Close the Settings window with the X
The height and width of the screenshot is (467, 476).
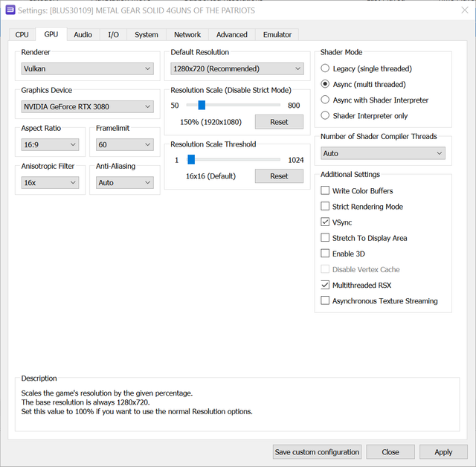point(464,10)
